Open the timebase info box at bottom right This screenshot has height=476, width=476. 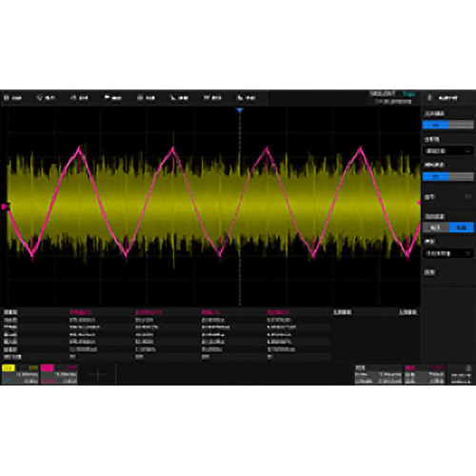pos(378,374)
